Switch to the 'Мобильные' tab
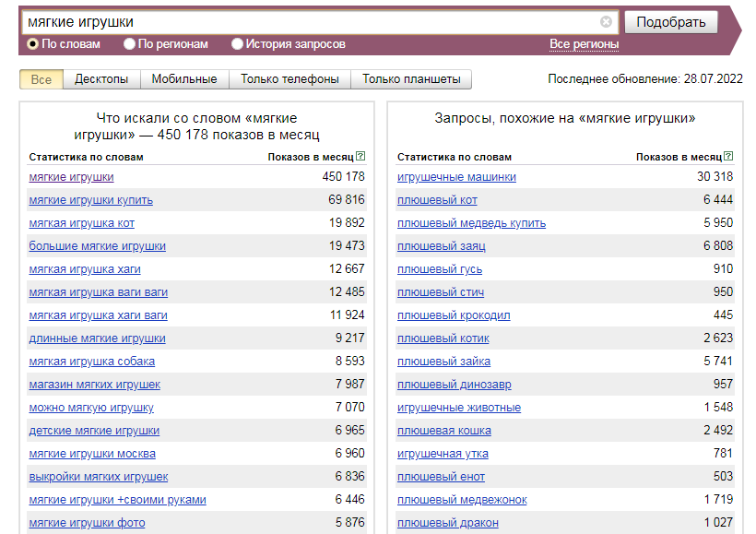This screenshot has height=534, width=756. click(184, 79)
